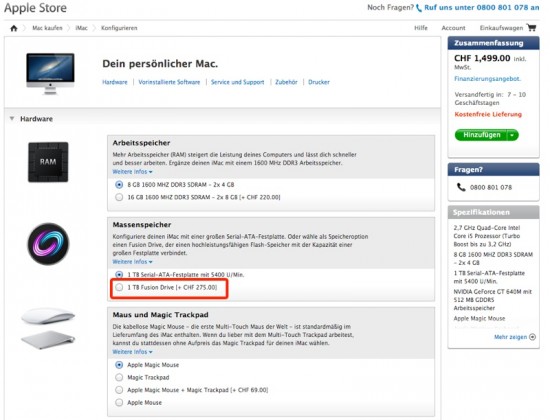The height and width of the screenshot is (420, 550).
Task: Click the Apple Store title
Action: [35, 8]
